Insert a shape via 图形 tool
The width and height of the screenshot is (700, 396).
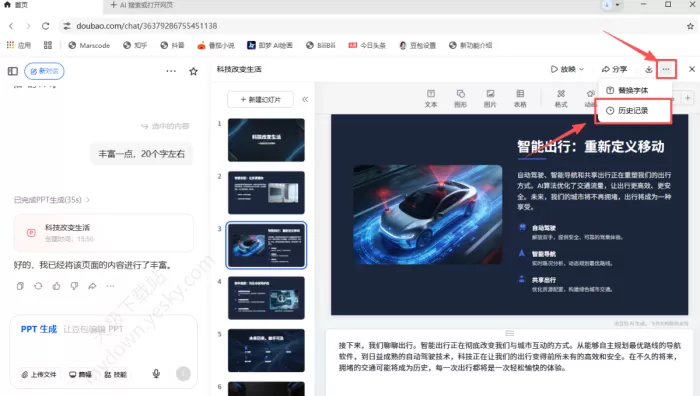pos(461,98)
